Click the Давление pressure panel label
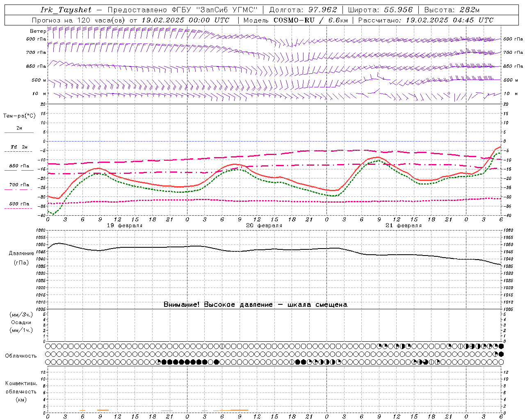 [21, 253]
